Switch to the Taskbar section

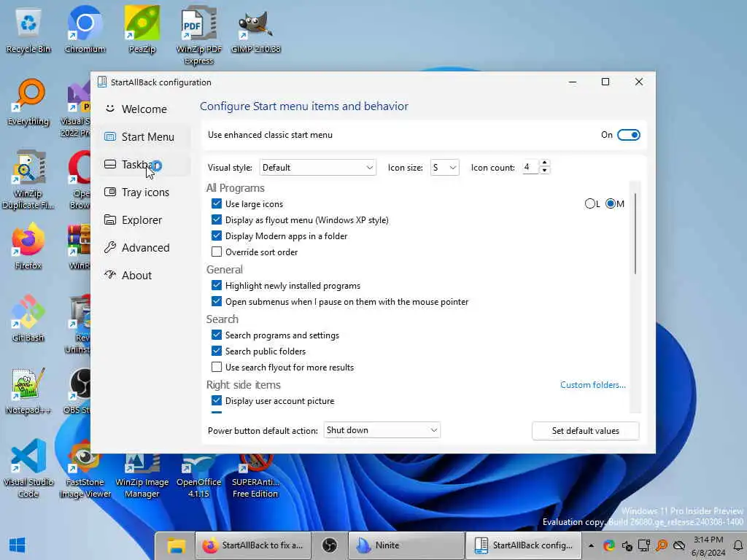144,165
